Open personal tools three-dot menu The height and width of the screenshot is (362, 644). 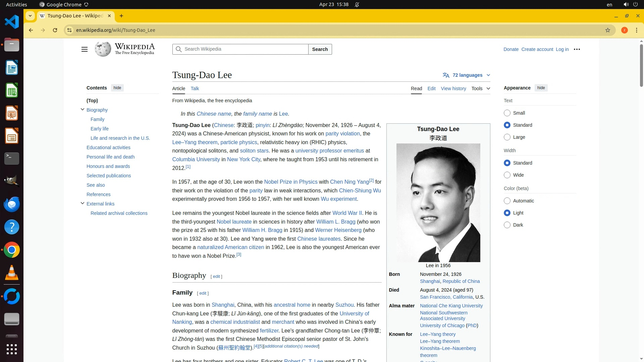(x=577, y=49)
